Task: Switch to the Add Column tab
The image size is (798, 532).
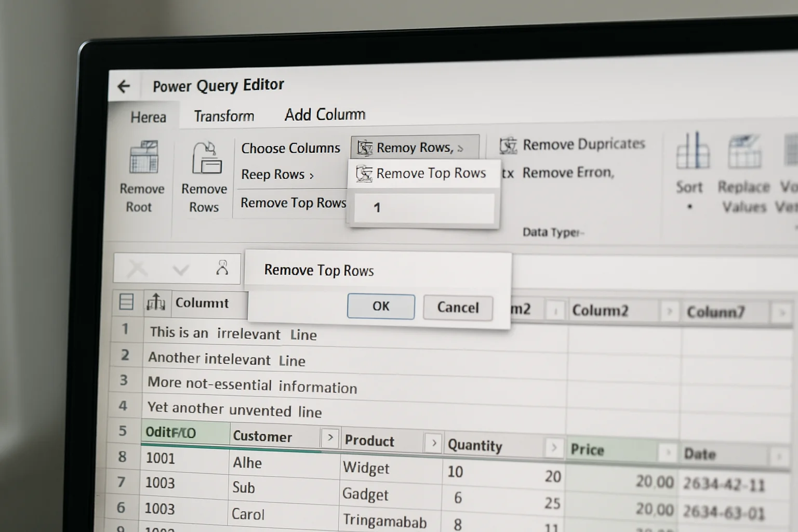Action: pos(325,114)
